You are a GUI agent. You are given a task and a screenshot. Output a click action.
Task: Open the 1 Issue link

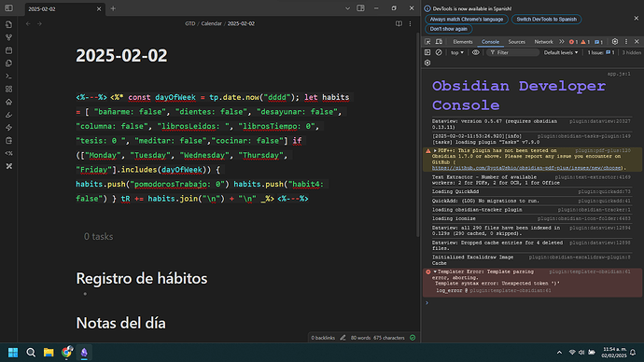(x=600, y=52)
